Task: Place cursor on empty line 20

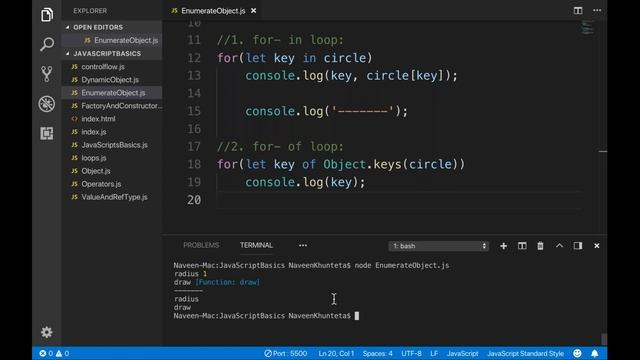Action: click(398, 200)
